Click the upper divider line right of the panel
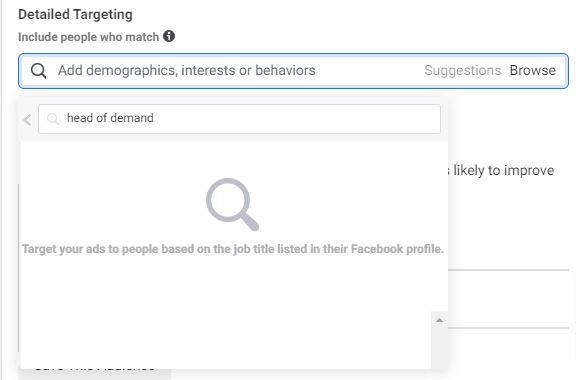Viewport: 576px width, 380px height. click(x=508, y=270)
